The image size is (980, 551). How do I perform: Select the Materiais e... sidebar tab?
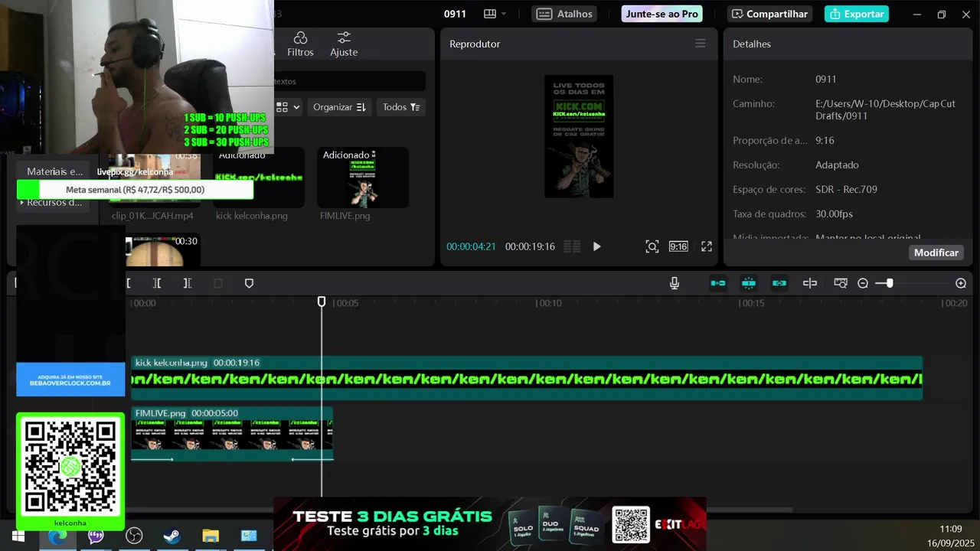[54, 171]
